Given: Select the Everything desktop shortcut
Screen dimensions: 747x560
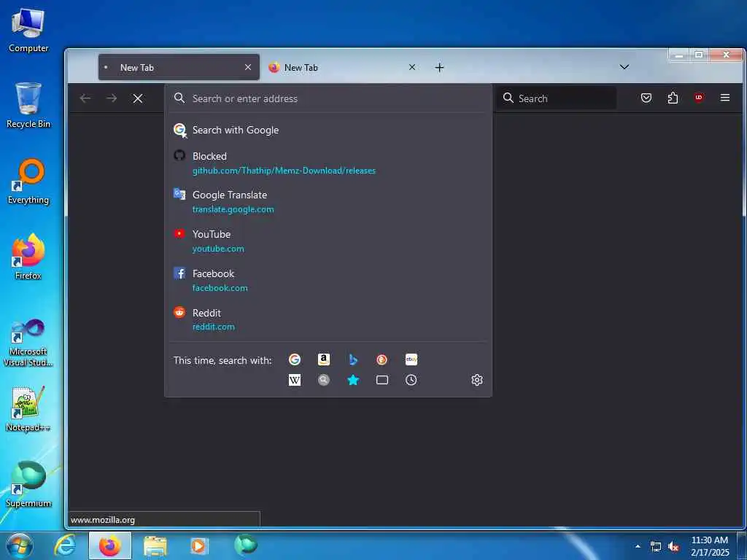Looking at the screenshot, I should pos(28,182).
